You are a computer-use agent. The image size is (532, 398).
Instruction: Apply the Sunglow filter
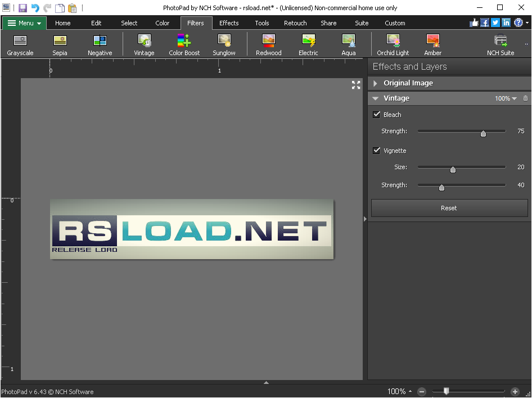tap(224, 44)
